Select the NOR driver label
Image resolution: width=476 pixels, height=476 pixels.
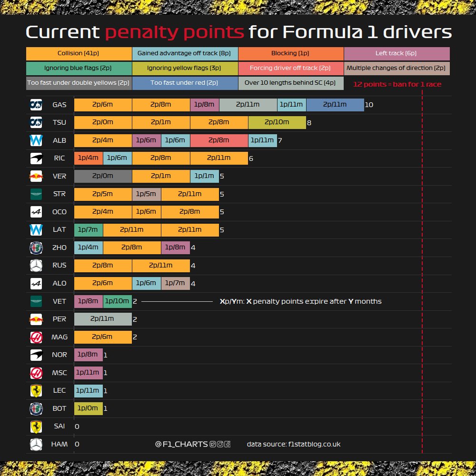click(x=59, y=355)
